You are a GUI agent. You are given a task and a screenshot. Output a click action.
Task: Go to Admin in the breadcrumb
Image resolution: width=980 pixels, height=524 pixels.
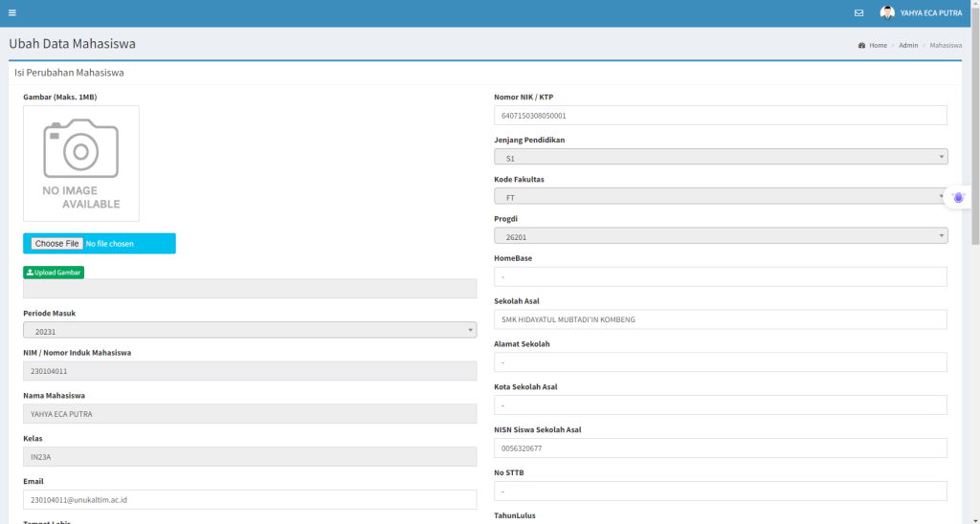[908, 45]
